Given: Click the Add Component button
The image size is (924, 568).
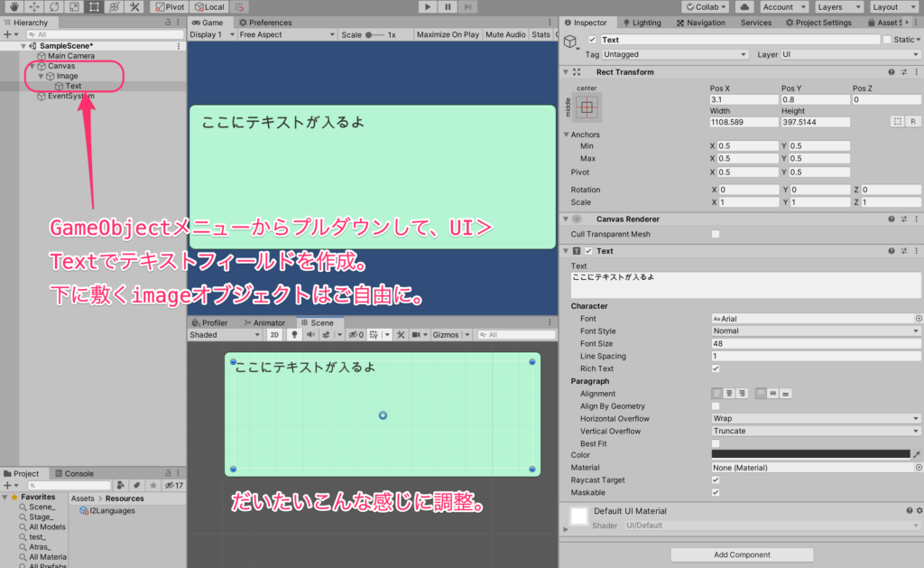Looking at the screenshot, I should click(742, 554).
